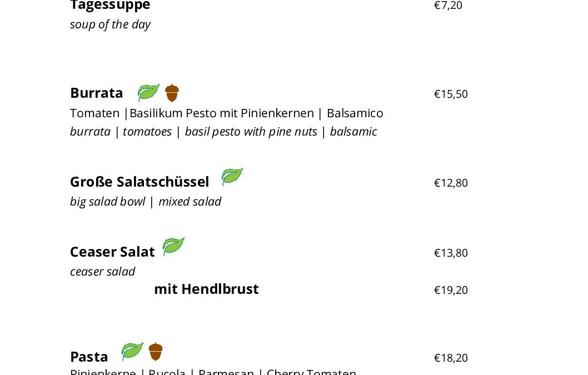The height and width of the screenshot is (375, 588).
Task: Click the vegetarian leaf icon beside Ceaser Salat
Action: coord(173,246)
